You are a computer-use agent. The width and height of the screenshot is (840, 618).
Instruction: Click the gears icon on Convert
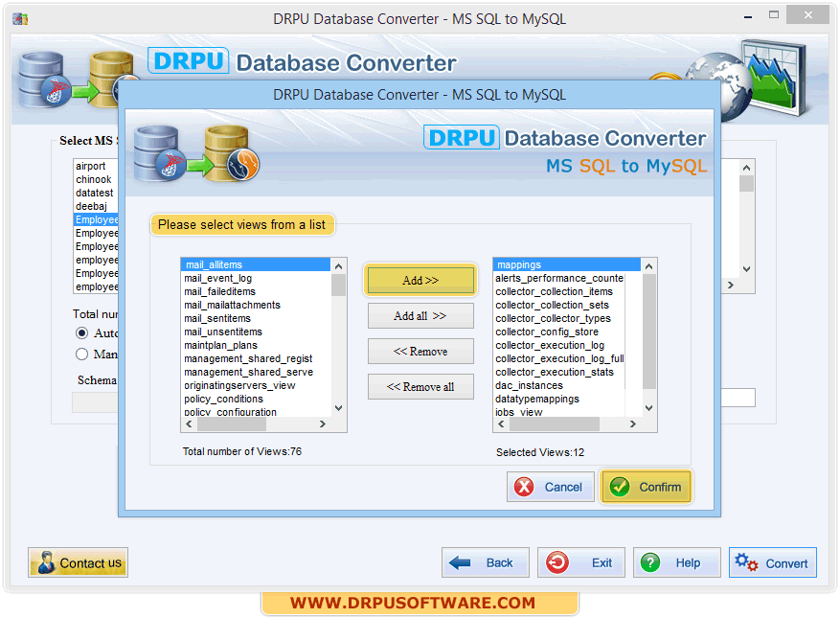746,562
